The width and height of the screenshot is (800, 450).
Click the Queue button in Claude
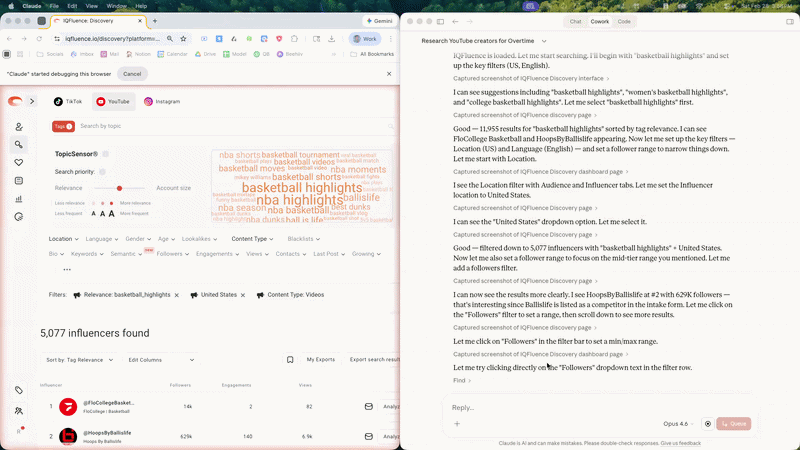tap(734, 423)
